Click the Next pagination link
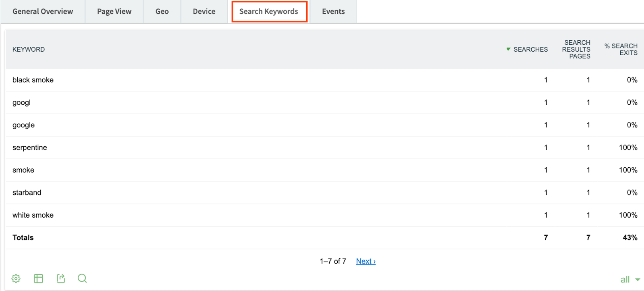The height and width of the screenshot is (291, 644). [365, 261]
